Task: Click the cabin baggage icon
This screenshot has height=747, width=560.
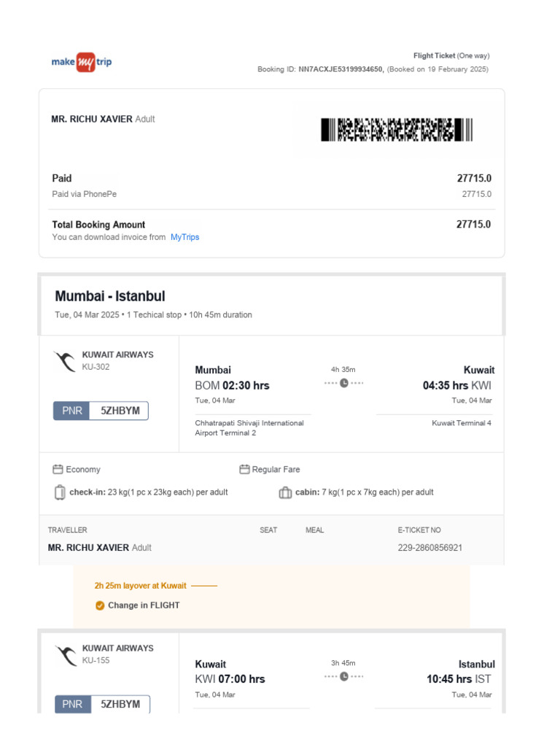Action: pyautogui.click(x=285, y=492)
